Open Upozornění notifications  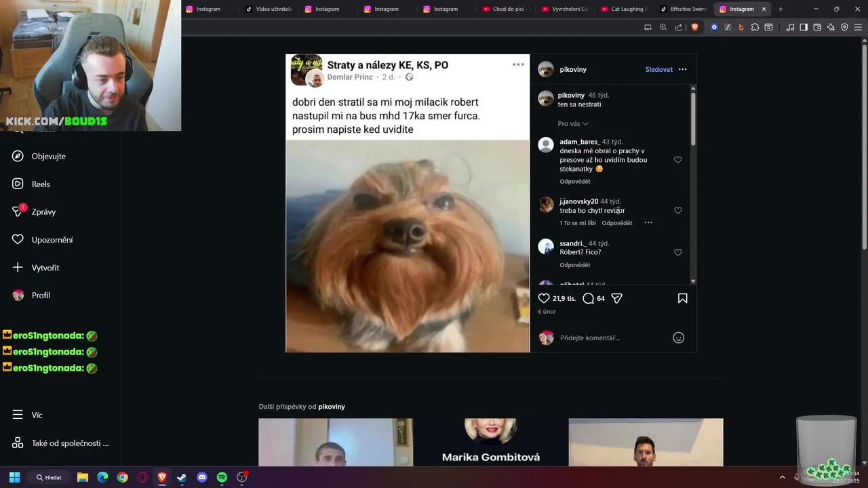42,240
